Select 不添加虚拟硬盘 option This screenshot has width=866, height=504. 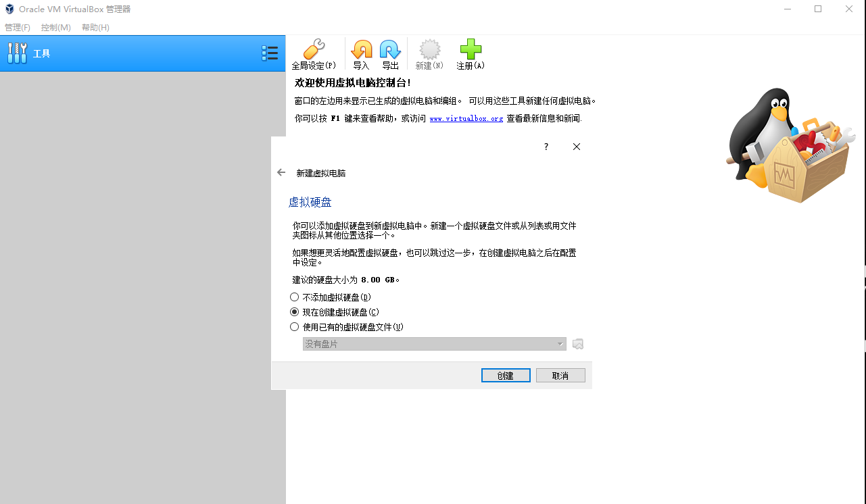coord(294,297)
